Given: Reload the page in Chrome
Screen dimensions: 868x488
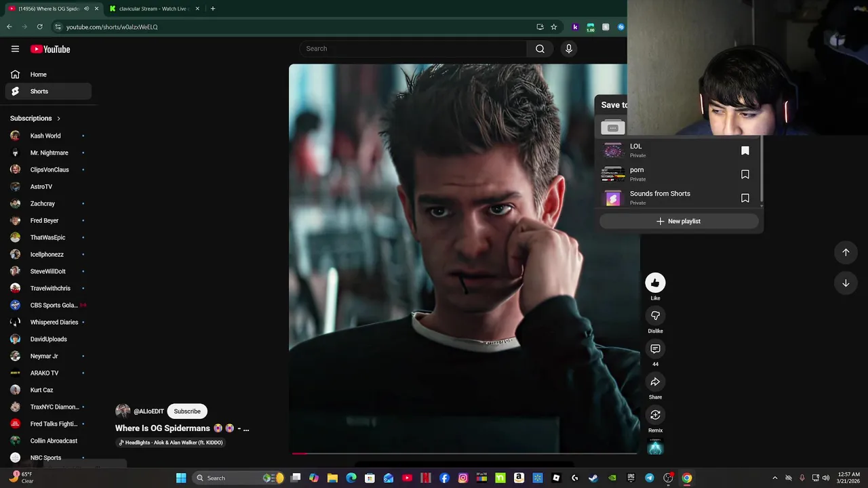Looking at the screenshot, I should coord(40,26).
